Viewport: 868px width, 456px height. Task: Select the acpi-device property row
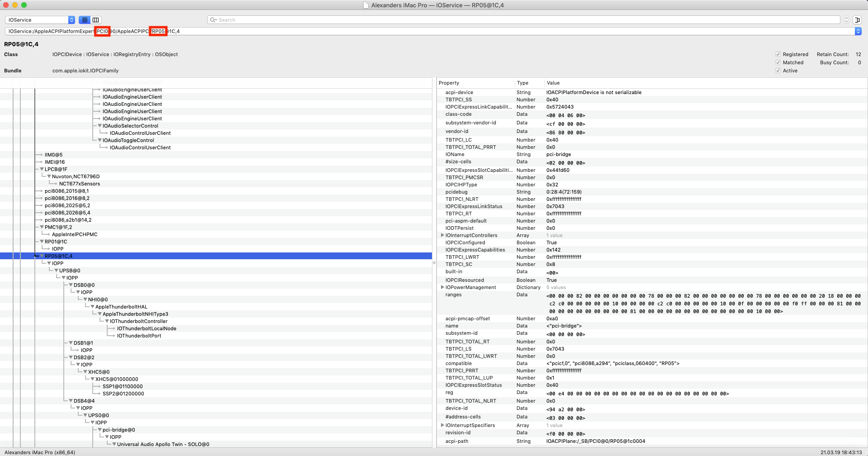point(652,92)
